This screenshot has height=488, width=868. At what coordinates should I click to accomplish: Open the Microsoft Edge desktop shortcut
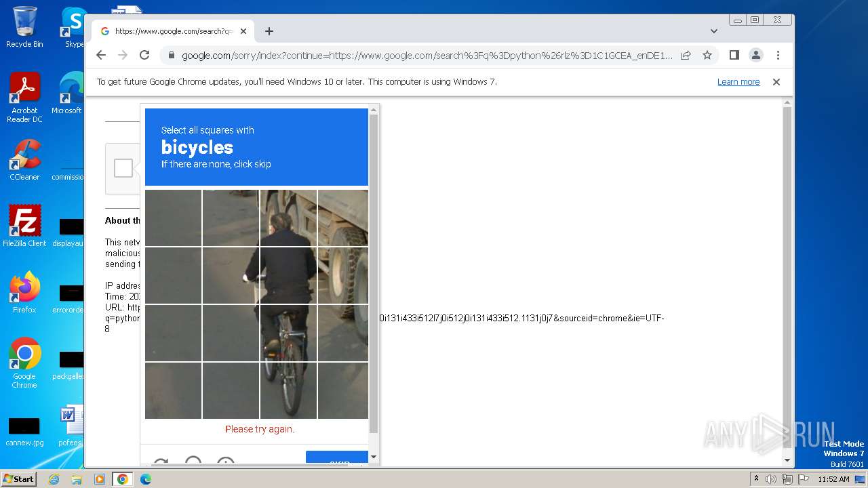(x=71, y=94)
